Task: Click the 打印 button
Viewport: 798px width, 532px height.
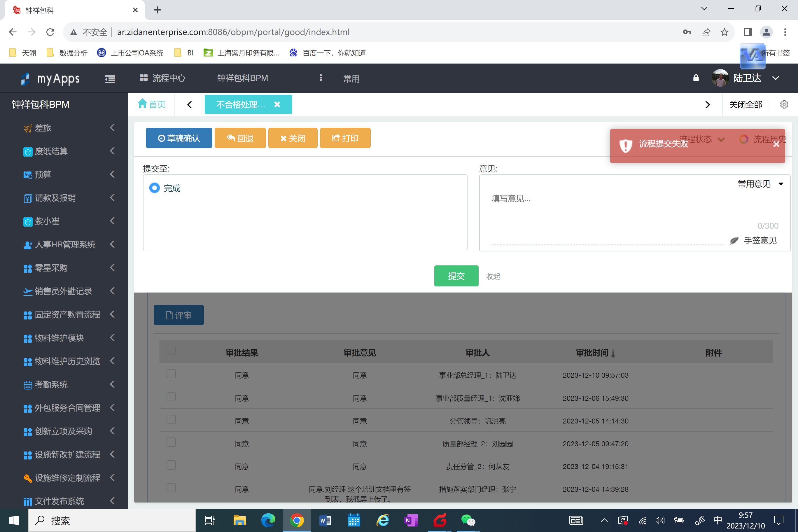Action: point(345,138)
